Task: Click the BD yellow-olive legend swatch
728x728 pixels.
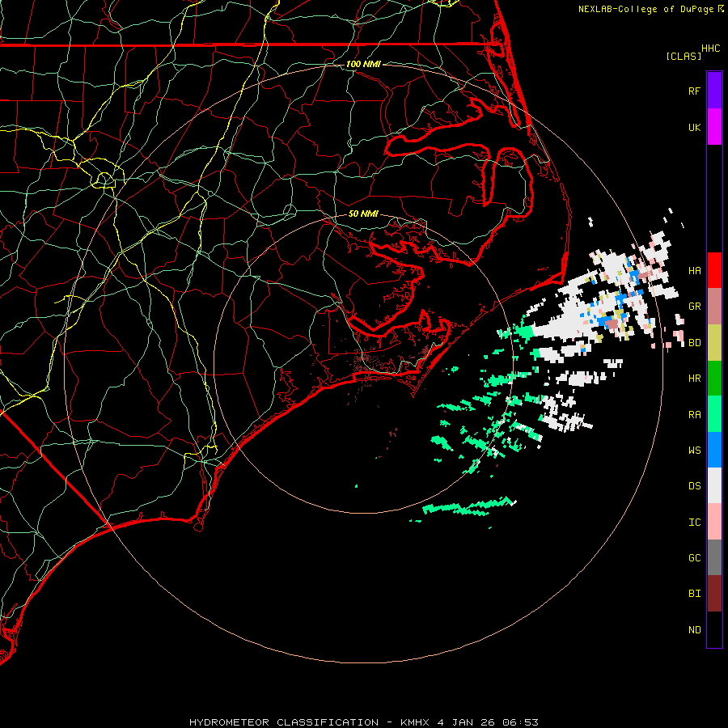Action: coord(714,343)
